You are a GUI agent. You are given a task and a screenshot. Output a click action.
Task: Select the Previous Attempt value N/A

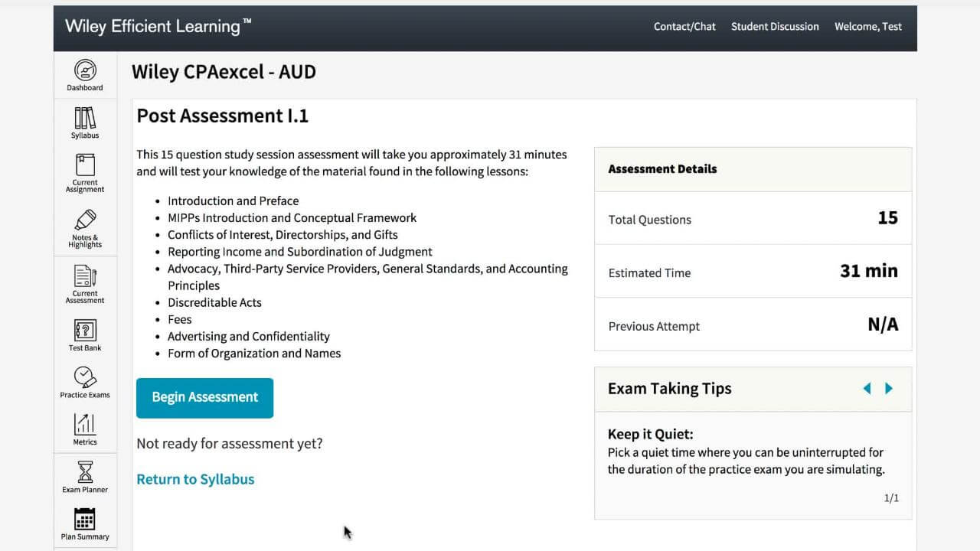(x=883, y=324)
